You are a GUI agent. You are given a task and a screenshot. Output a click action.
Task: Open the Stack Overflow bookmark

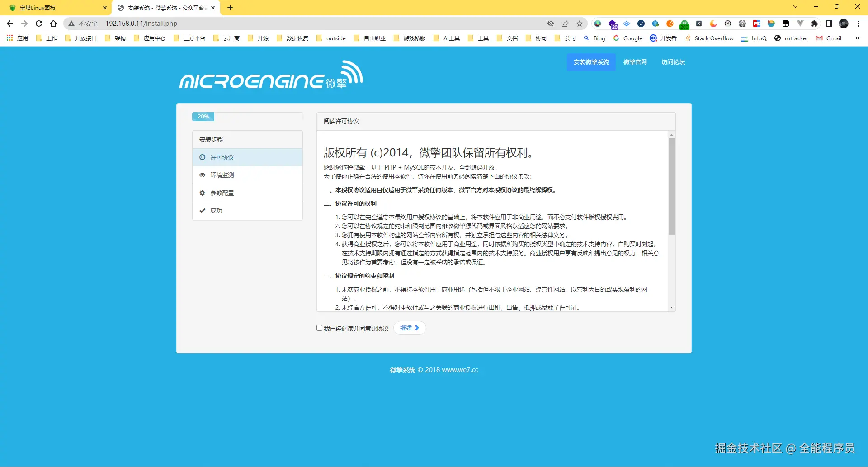click(709, 38)
